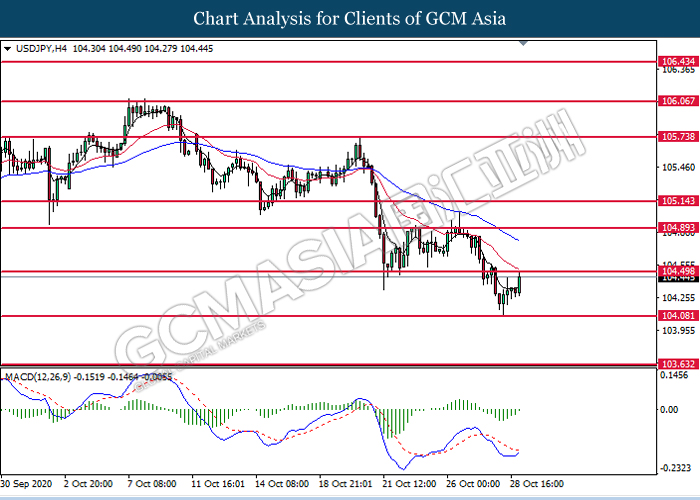700x500 pixels.
Task: Select the 106.434 price level label
Action: point(678,61)
